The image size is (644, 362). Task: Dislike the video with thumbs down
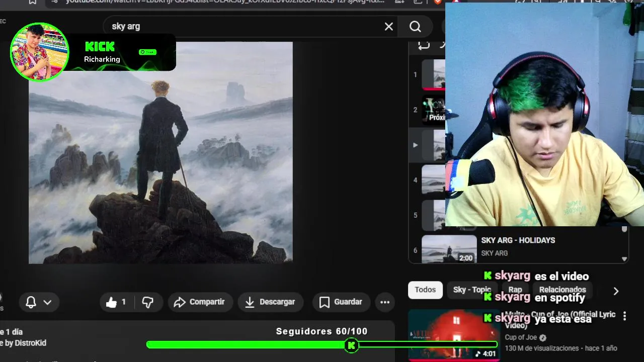(x=147, y=302)
